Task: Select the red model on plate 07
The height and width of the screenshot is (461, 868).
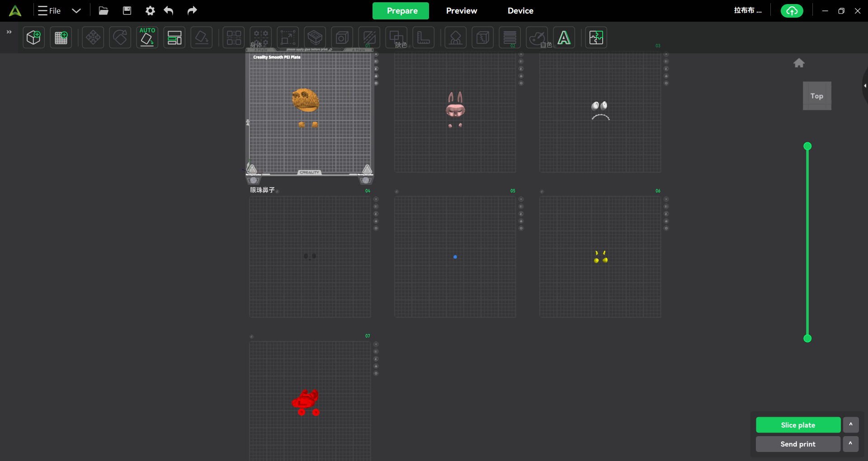Action: click(x=306, y=401)
